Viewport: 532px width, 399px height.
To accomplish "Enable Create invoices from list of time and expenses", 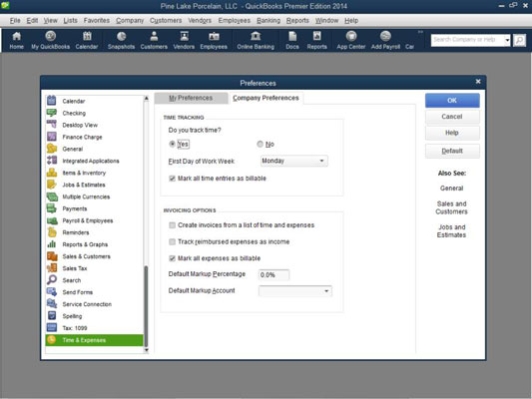I will pos(172,225).
